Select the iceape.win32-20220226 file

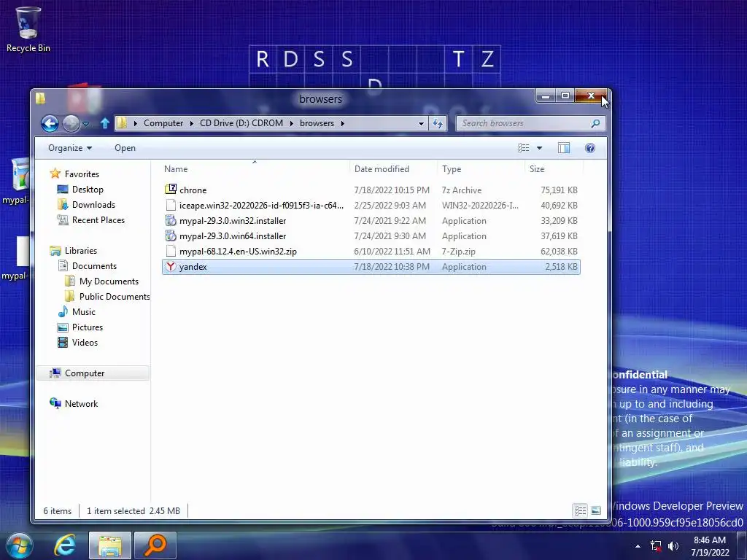click(371, 205)
